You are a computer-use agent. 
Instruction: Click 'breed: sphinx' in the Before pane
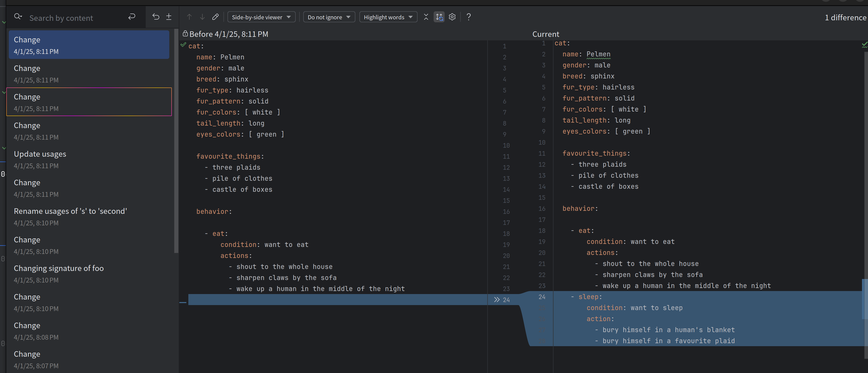coord(222,79)
